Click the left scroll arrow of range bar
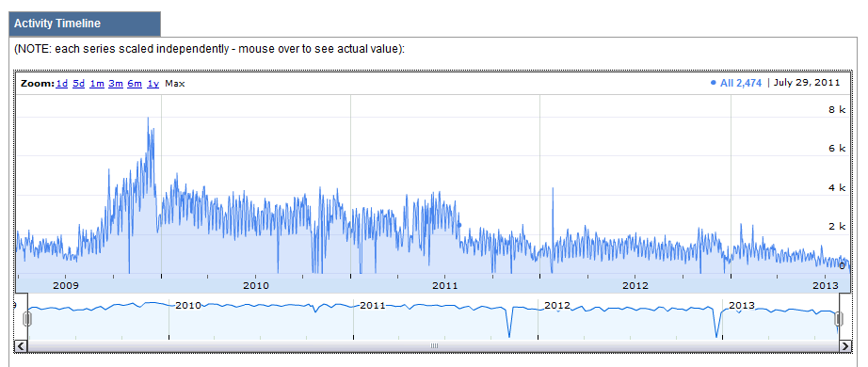 [20, 346]
